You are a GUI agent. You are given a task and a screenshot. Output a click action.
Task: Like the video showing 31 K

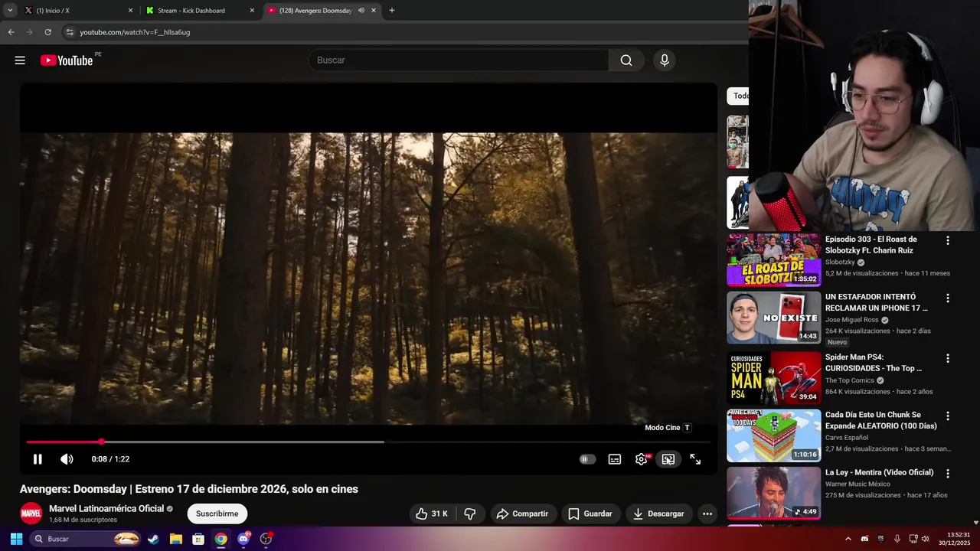click(431, 514)
